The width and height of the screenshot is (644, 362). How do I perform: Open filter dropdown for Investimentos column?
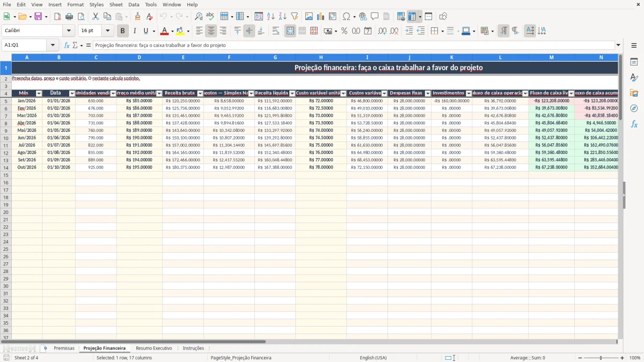click(469, 93)
